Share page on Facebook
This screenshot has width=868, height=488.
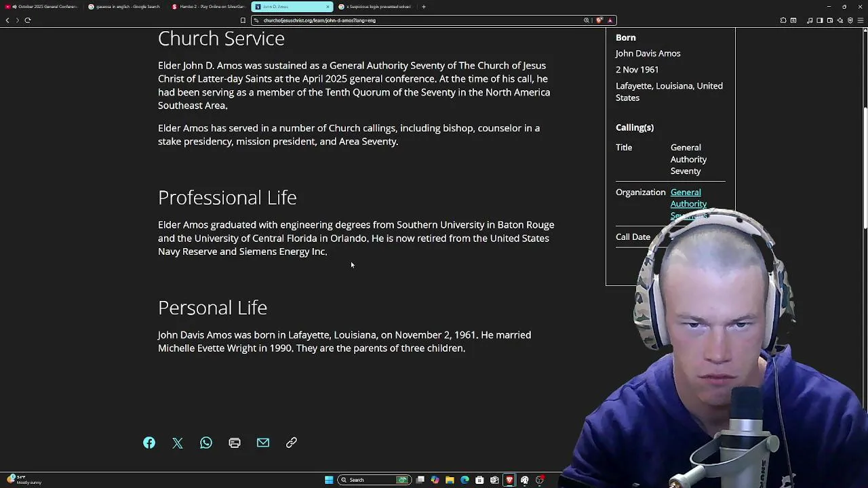149,443
